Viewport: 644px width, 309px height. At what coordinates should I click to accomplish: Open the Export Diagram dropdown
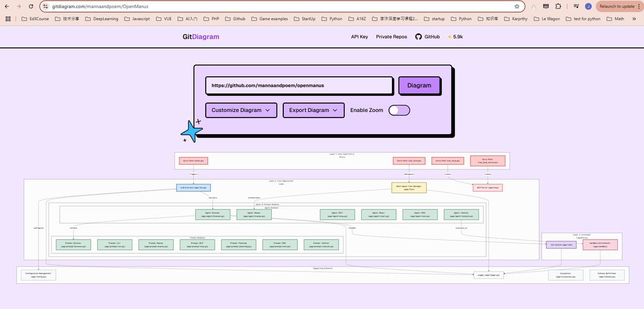tap(313, 110)
